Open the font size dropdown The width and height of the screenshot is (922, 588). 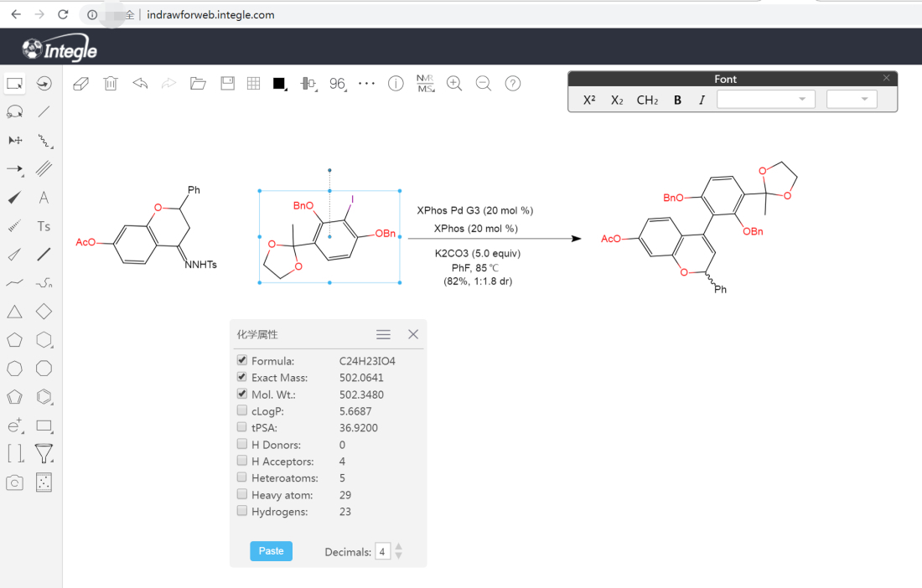click(852, 100)
